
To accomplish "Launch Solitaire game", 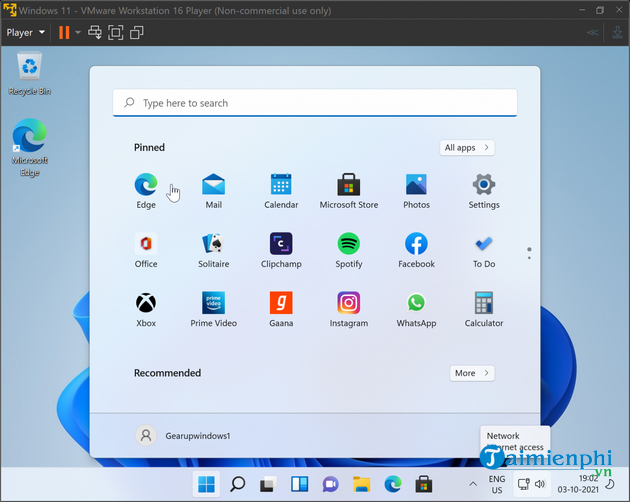I will click(x=213, y=250).
